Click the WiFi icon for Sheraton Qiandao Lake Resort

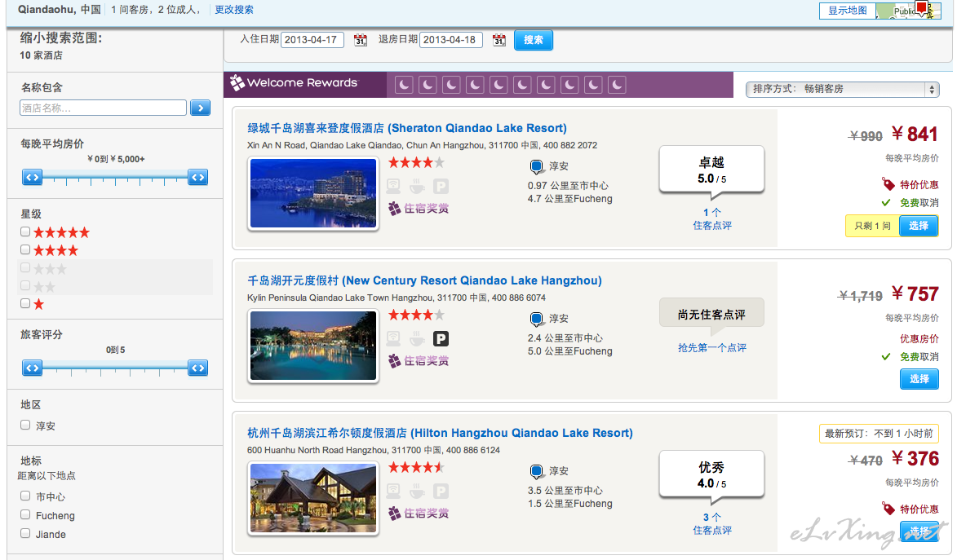coord(394,186)
